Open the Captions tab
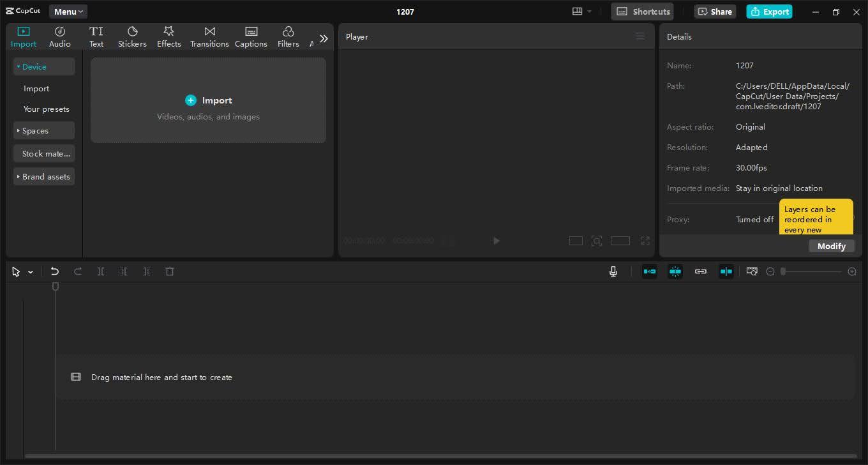 [251, 37]
